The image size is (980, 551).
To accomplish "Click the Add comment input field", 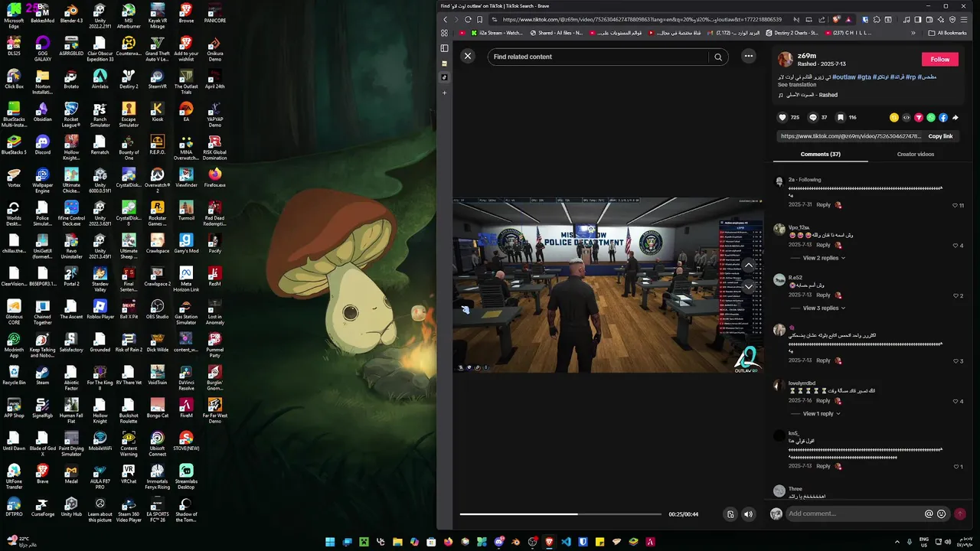I will click(x=854, y=514).
